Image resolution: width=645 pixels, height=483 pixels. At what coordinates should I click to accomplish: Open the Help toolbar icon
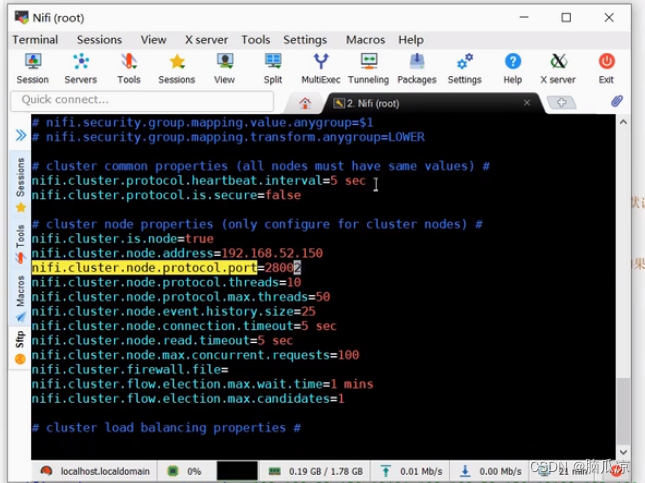[x=513, y=68]
